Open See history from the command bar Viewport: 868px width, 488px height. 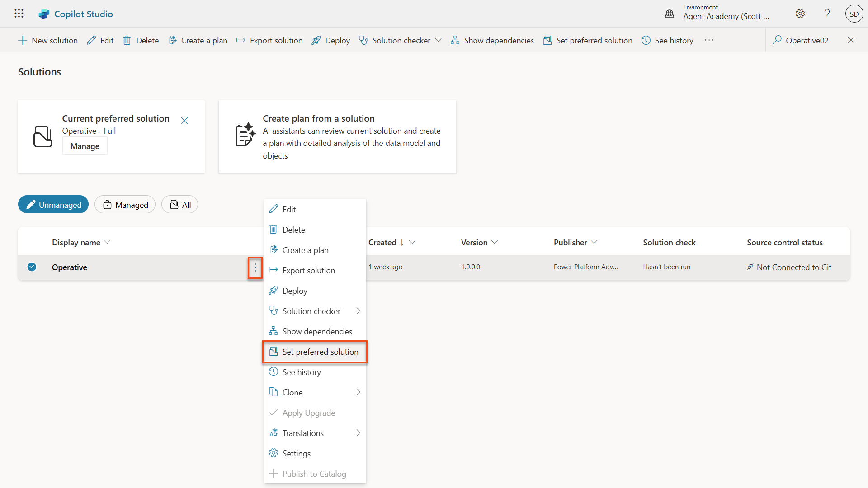pos(667,41)
